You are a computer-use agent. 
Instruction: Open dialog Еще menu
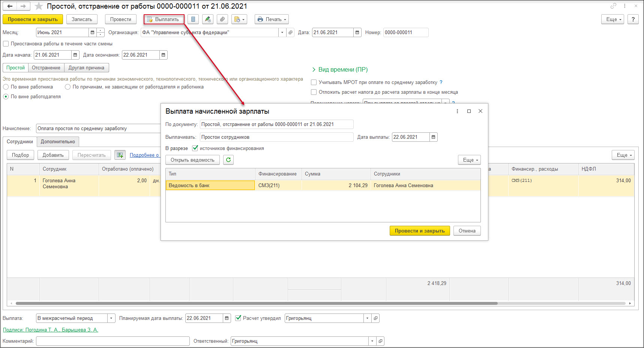pyautogui.click(x=469, y=160)
